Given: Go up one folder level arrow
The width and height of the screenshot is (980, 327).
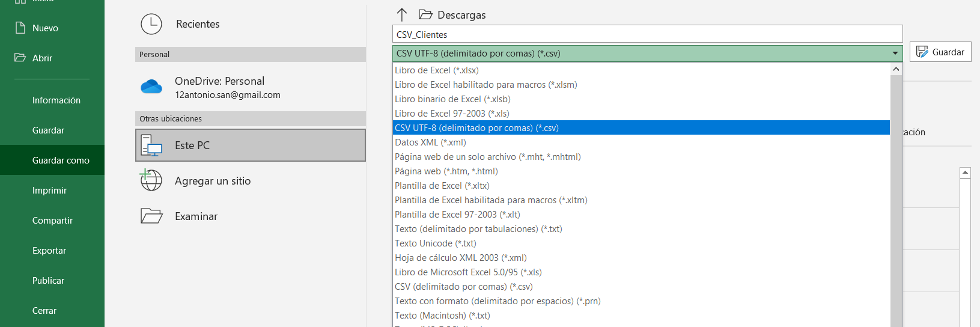Looking at the screenshot, I should point(402,14).
